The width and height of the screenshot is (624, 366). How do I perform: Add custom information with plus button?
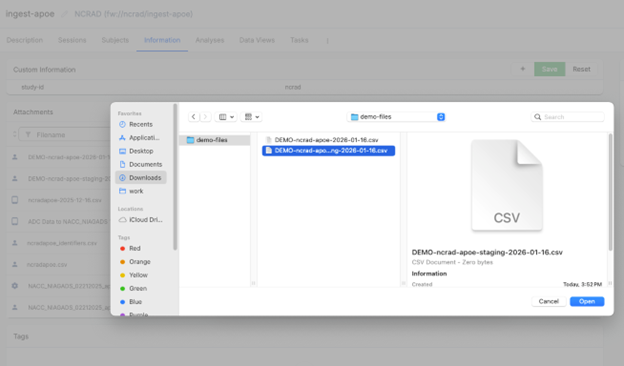[523, 69]
